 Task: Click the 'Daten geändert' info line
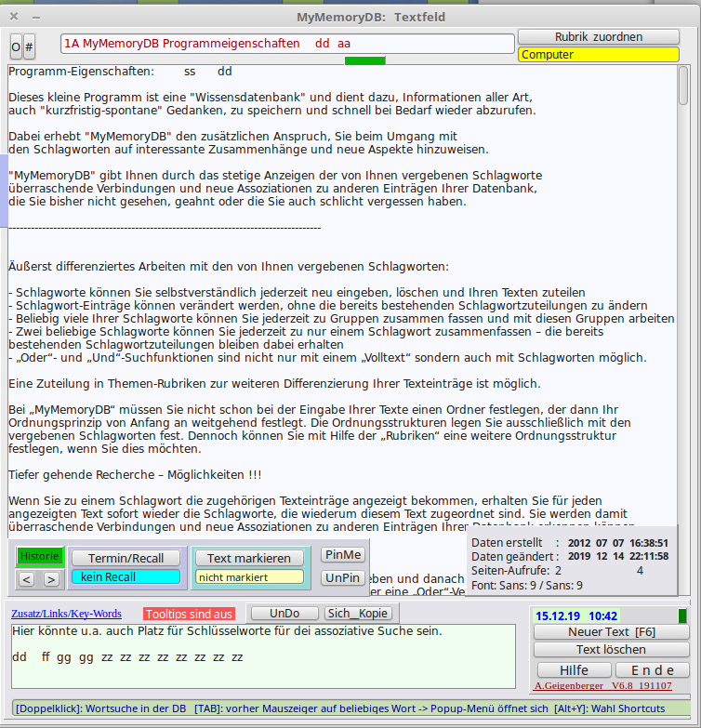(x=570, y=556)
